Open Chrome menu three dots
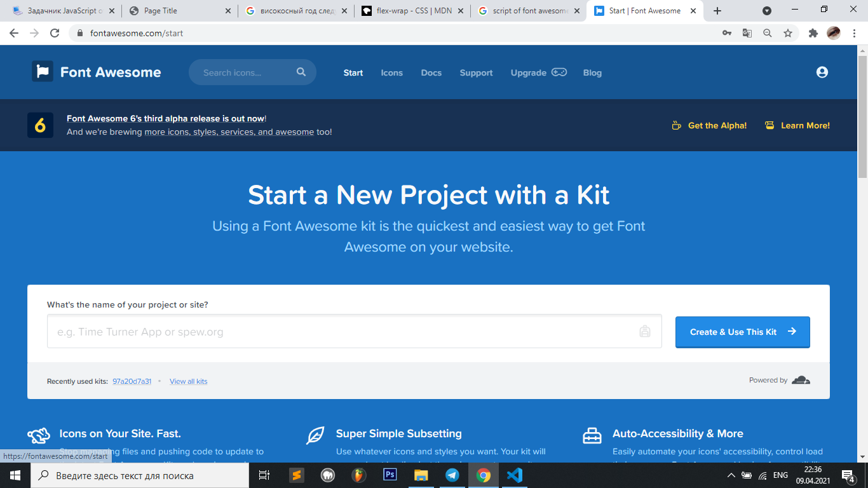The height and width of the screenshot is (488, 868). [x=853, y=33]
